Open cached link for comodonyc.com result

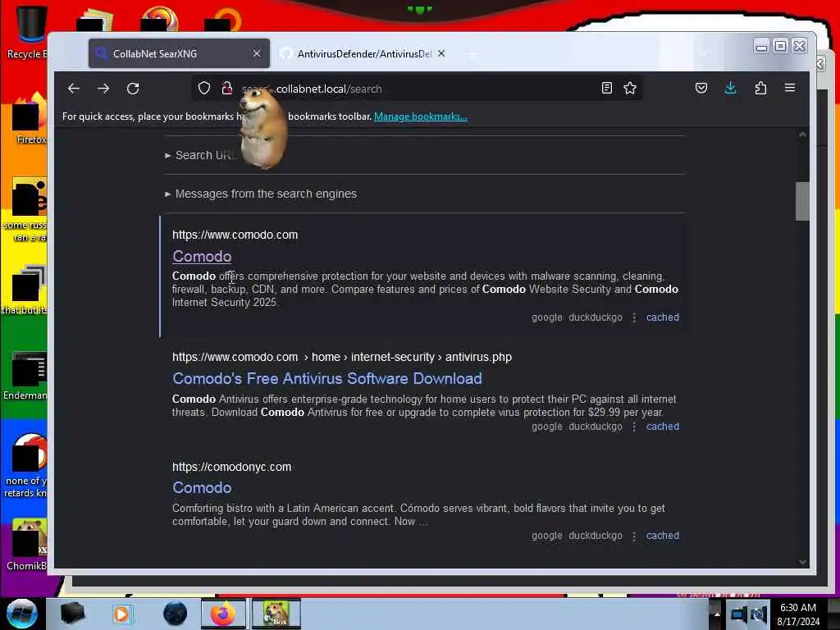pyautogui.click(x=663, y=536)
